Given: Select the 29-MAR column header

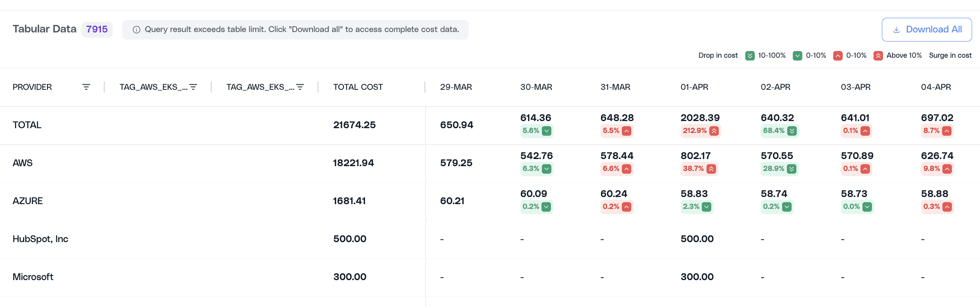Looking at the screenshot, I should [x=456, y=87].
